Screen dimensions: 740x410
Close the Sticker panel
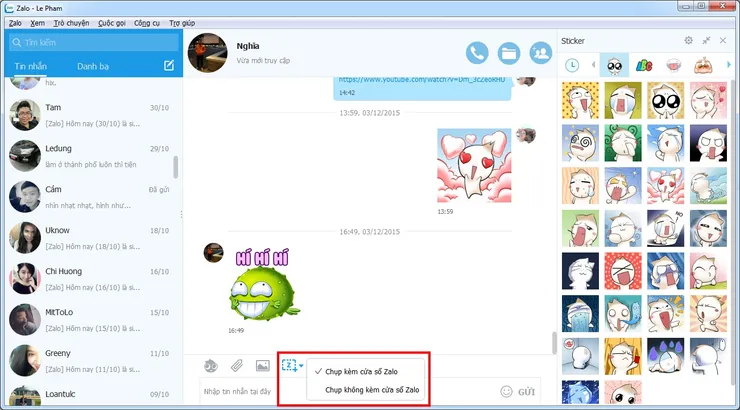[723, 41]
